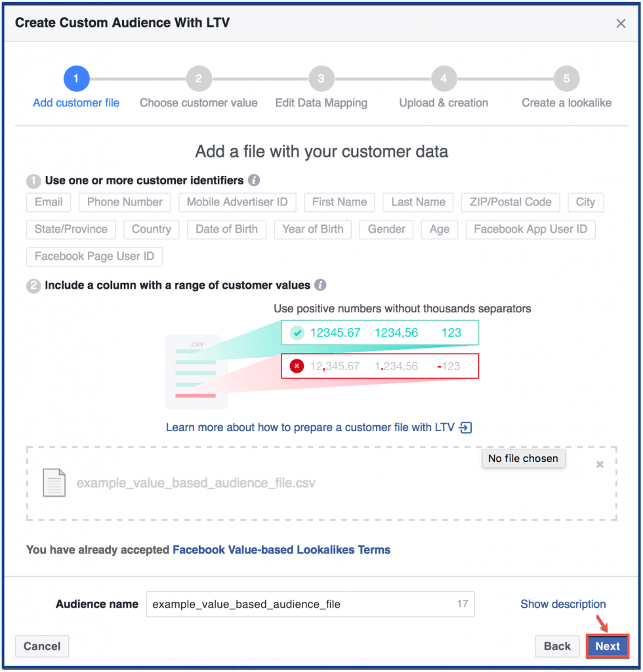The width and height of the screenshot is (643, 672).
Task: Click Show description link
Action: tap(563, 604)
